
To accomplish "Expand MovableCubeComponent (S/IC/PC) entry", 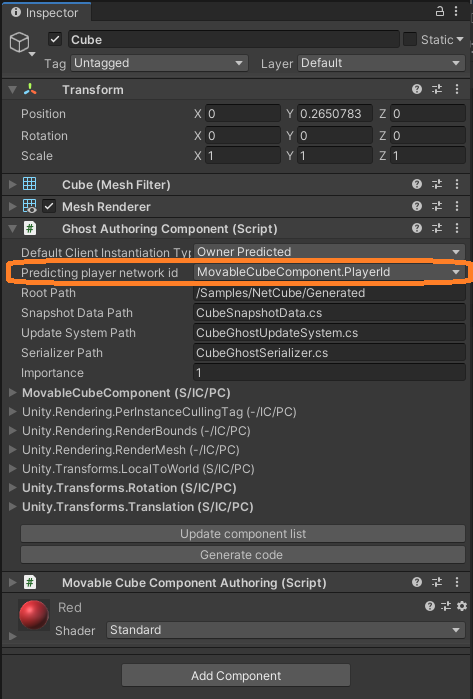I will (13, 392).
